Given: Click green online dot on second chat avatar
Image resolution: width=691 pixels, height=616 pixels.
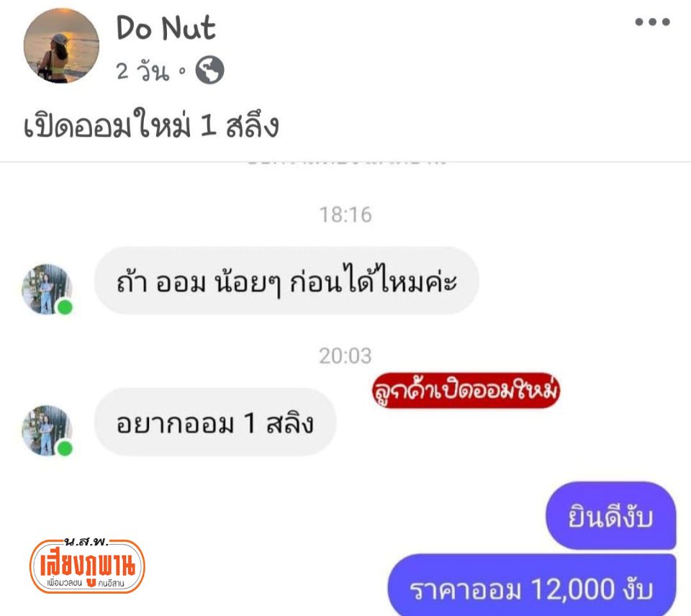Looking at the screenshot, I should point(66,448).
